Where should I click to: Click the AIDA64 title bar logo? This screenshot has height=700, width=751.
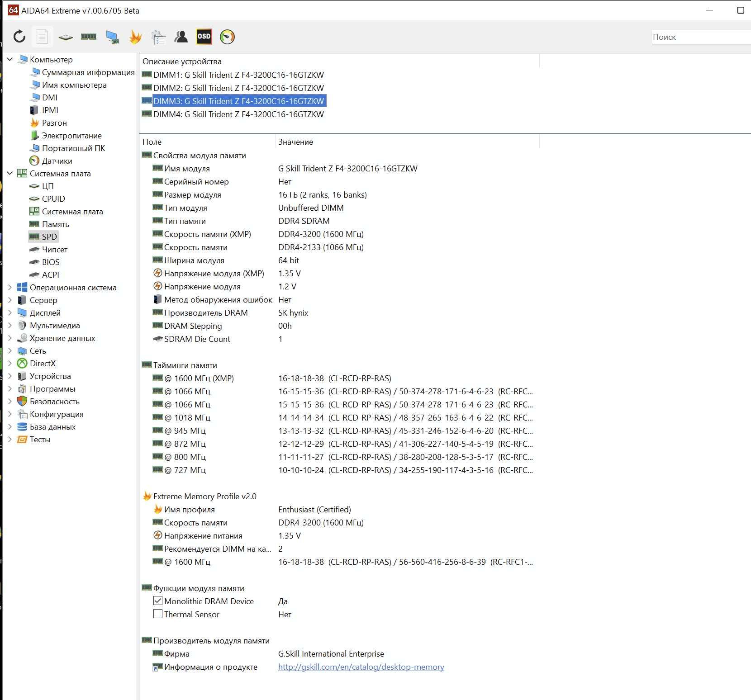tap(13, 10)
